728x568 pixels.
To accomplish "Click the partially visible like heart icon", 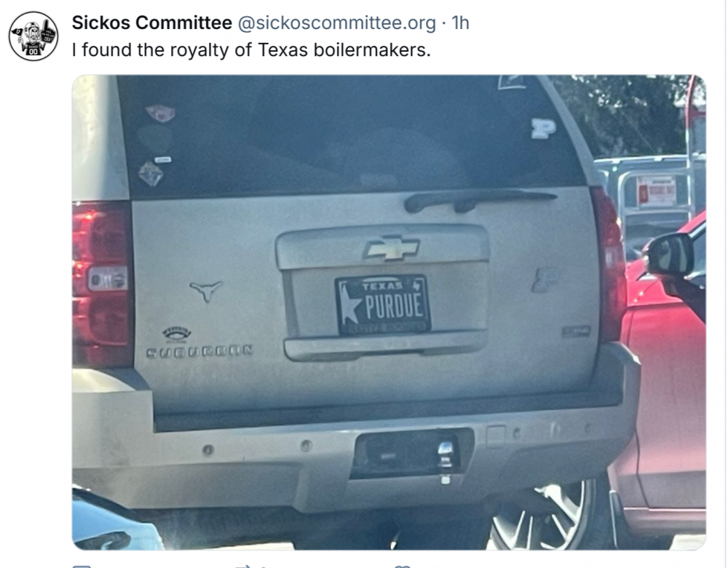I will point(401,565).
